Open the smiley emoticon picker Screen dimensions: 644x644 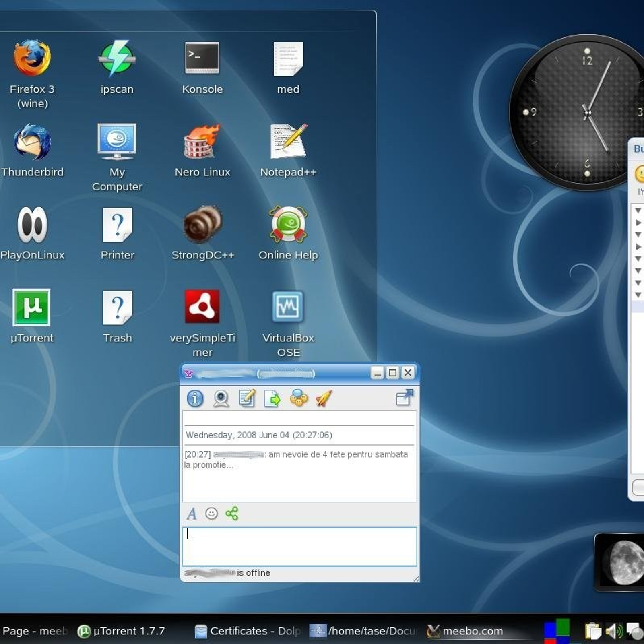211,514
